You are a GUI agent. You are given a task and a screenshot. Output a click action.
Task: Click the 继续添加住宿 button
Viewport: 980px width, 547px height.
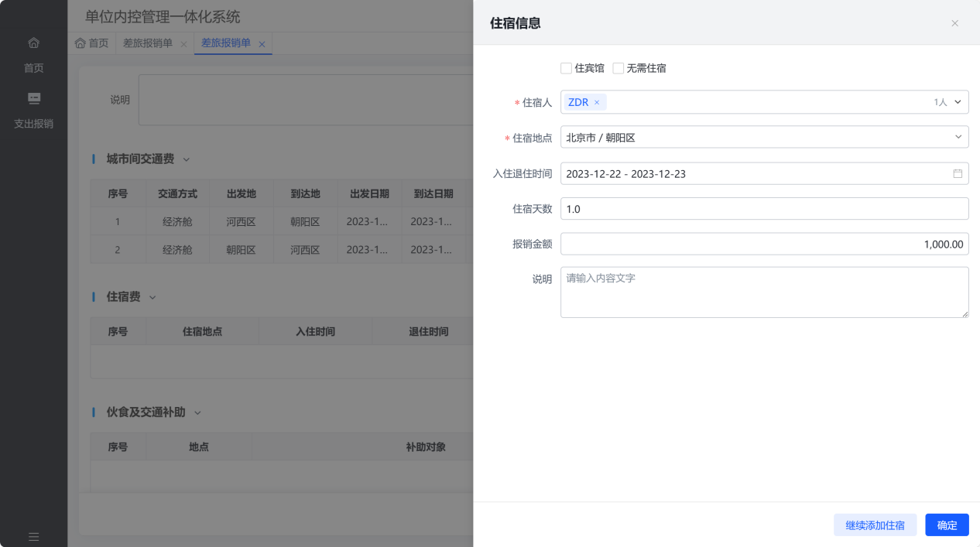875,525
